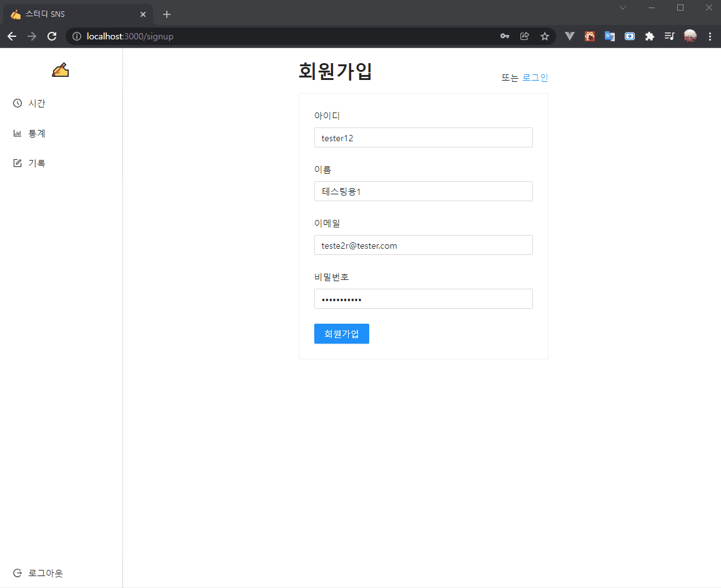Click the edit note icon beside 기록
The height and width of the screenshot is (588, 721).
17,163
